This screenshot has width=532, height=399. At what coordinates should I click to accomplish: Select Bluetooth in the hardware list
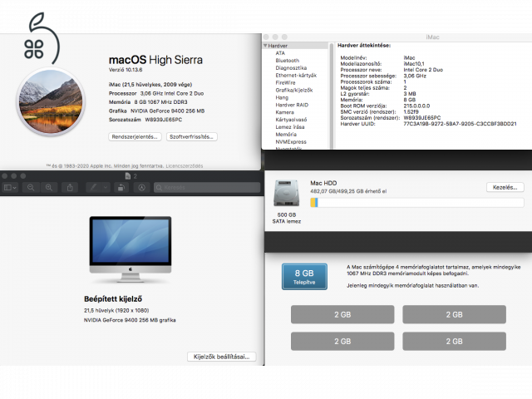pos(287,60)
